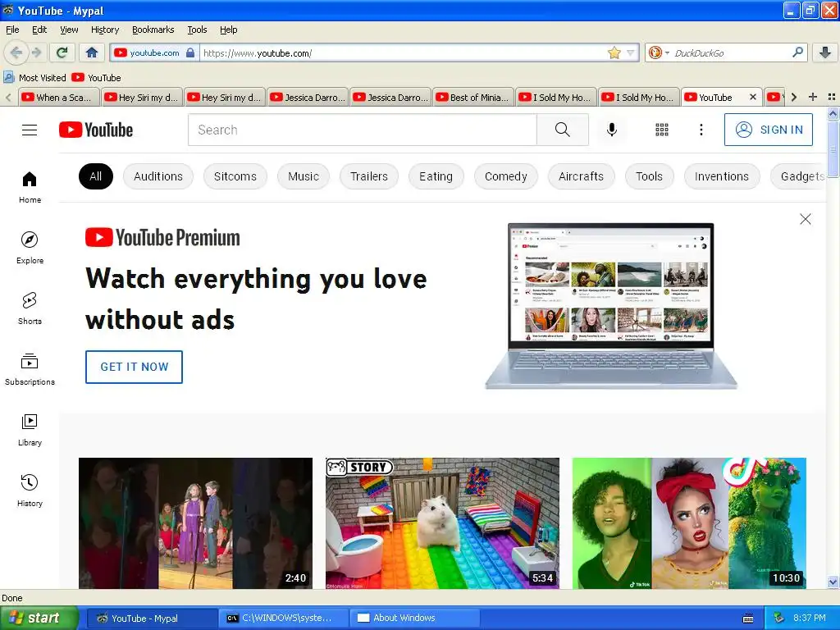Open History in sidebar
Screen dimensions: 840x630
point(30,491)
